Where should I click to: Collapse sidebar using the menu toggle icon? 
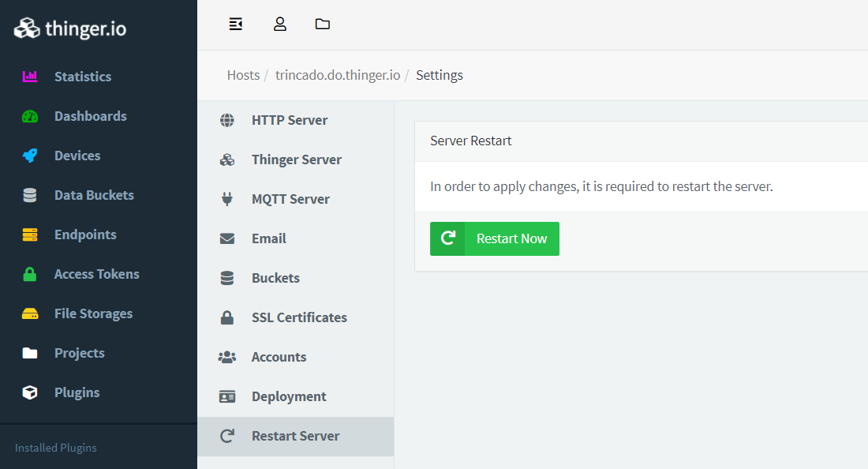coord(235,24)
